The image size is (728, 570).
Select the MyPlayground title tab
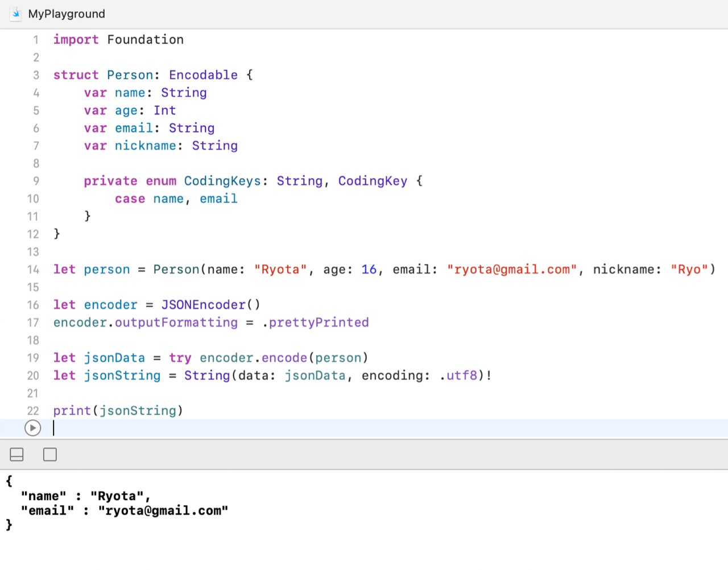(67, 14)
